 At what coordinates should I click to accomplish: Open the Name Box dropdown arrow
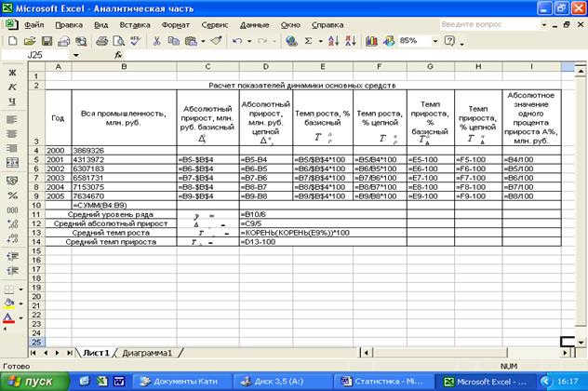87,55
